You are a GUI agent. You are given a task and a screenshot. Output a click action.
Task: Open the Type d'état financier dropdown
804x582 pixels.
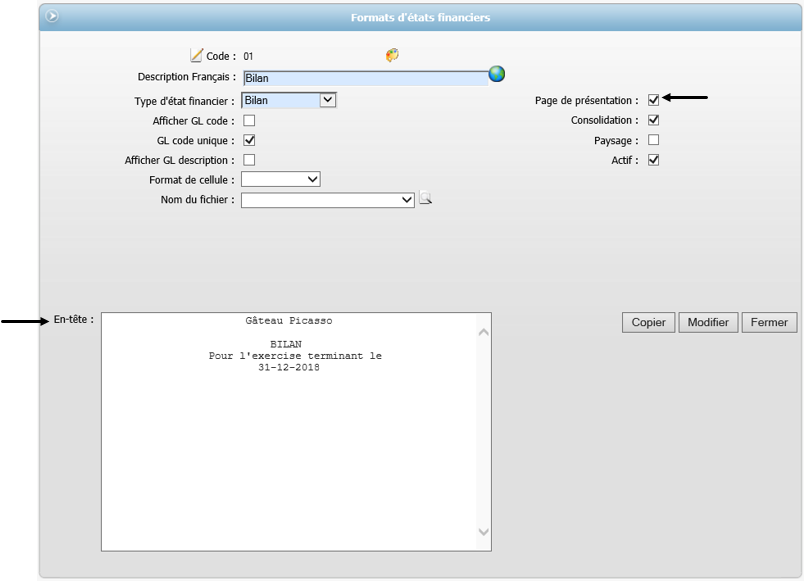tap(327, 100)
